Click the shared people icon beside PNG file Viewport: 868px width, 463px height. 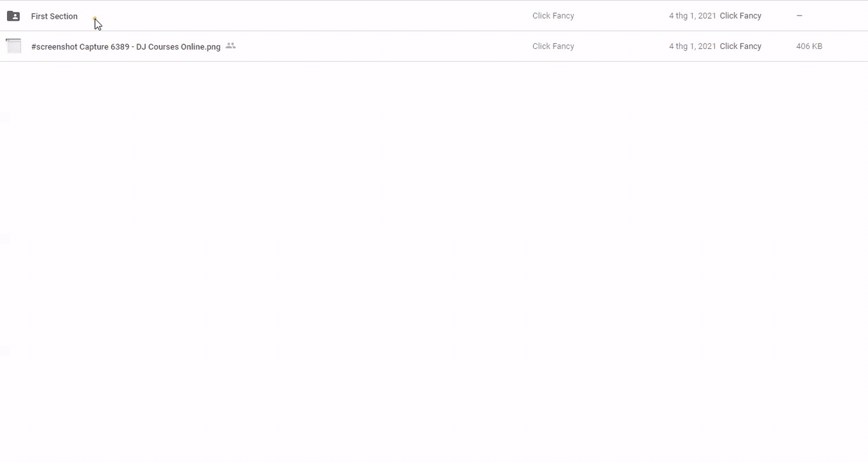[231, 46]
